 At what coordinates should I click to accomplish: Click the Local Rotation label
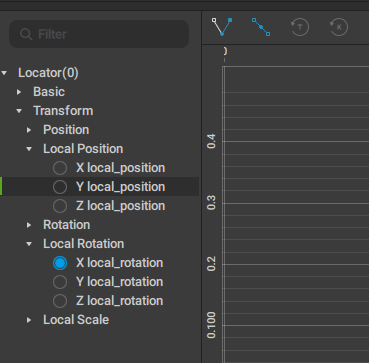(x=84, y=244)
